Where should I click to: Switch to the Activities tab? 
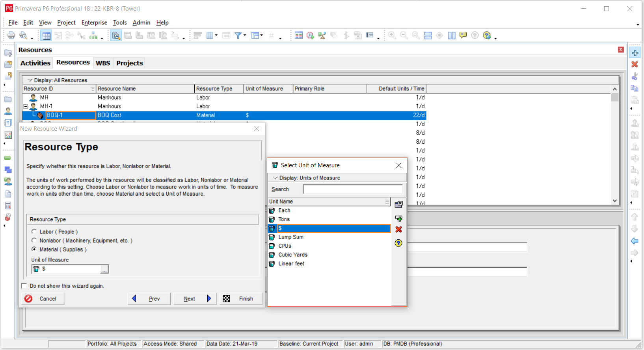pos(35,63)
